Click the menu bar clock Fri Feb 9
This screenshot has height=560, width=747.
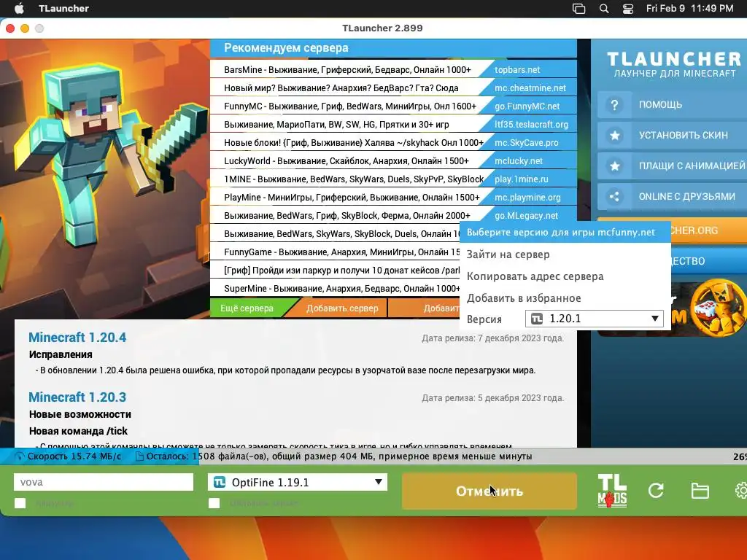coord(689,8)
